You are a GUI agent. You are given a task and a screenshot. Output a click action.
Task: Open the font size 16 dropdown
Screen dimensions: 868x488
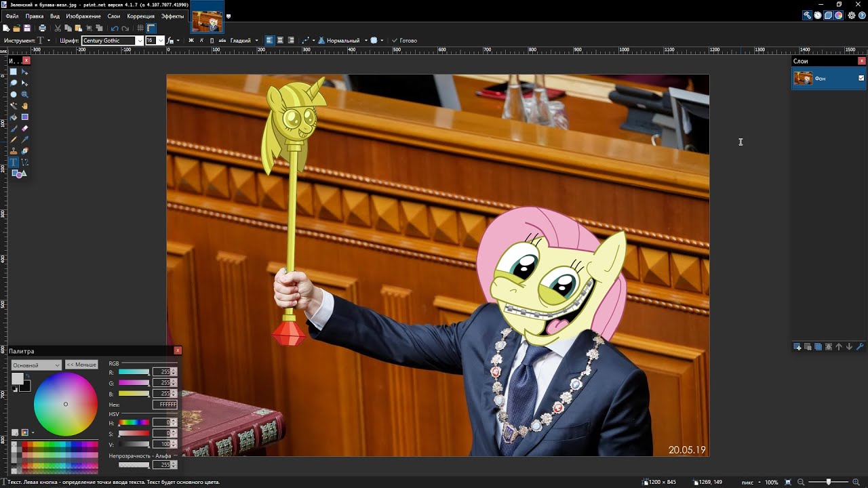click(x=161, y=41)
